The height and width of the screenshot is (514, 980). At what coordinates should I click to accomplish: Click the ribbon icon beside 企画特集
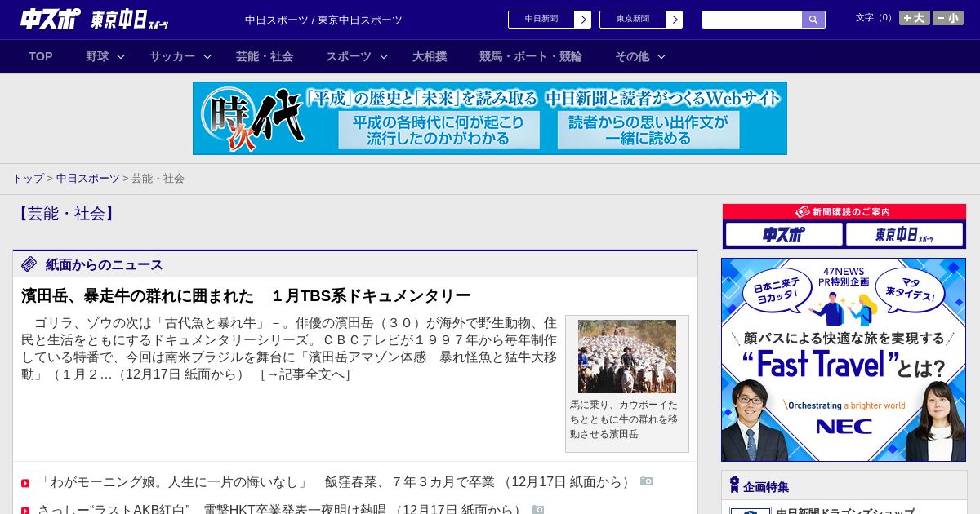pos(734,485)
